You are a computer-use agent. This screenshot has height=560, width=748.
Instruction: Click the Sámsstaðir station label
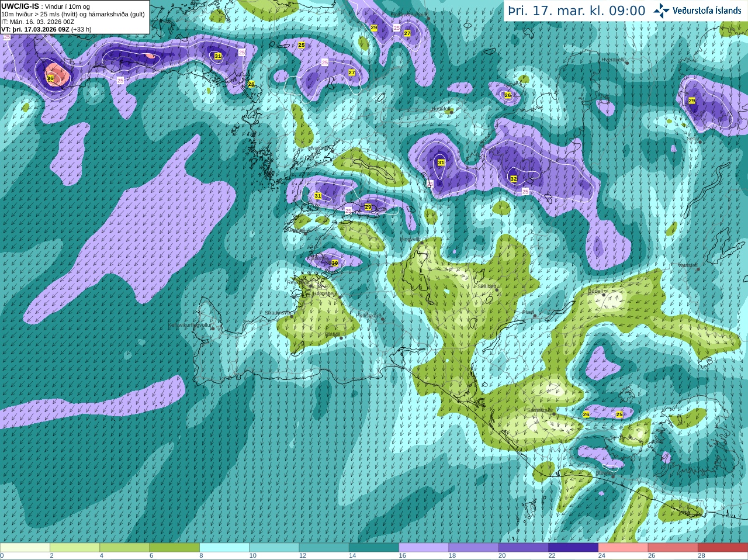coord(539,410)
